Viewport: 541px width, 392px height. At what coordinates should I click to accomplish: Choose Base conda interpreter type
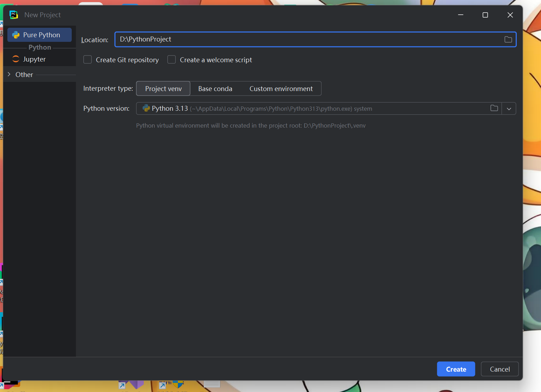[215, 89]
